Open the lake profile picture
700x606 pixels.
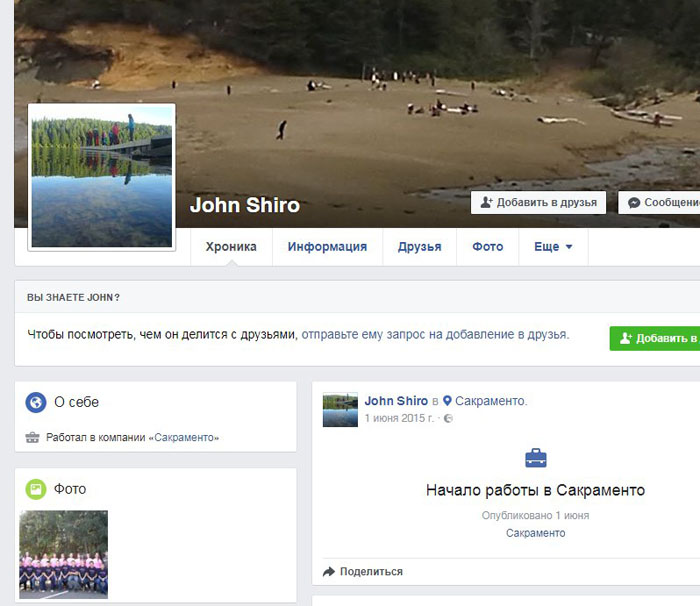point(102,176)
